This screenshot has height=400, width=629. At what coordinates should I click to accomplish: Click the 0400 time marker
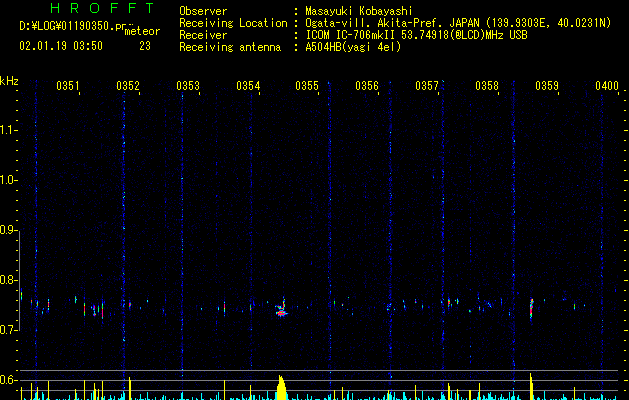pos(607,86)
